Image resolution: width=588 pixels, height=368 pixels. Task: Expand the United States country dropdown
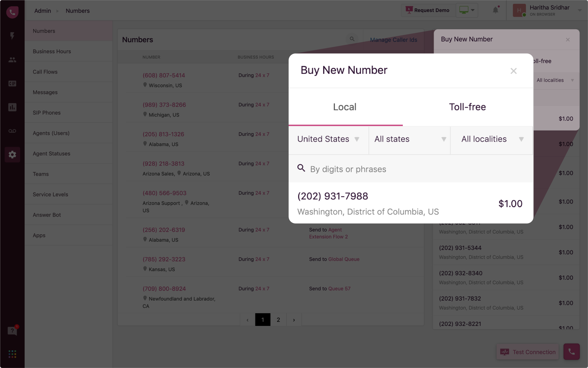(328, 139)
